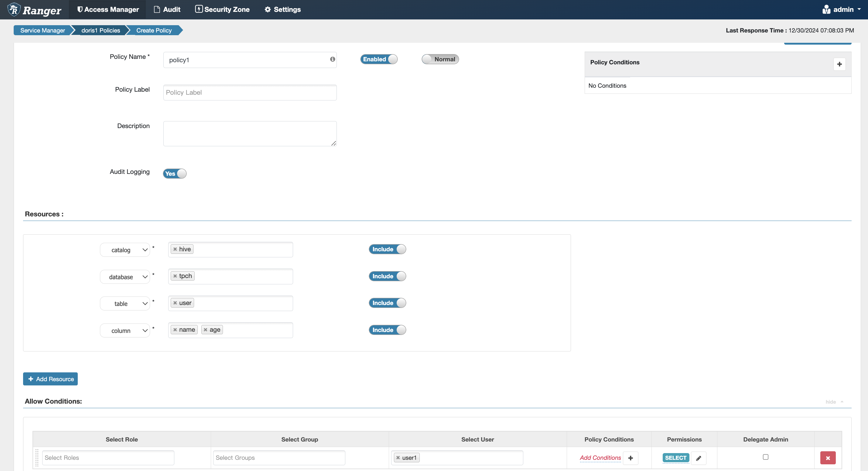Remove the 'user1' tag from Select User
Viewport: 868px width, 471px height.
pos(398,458)
